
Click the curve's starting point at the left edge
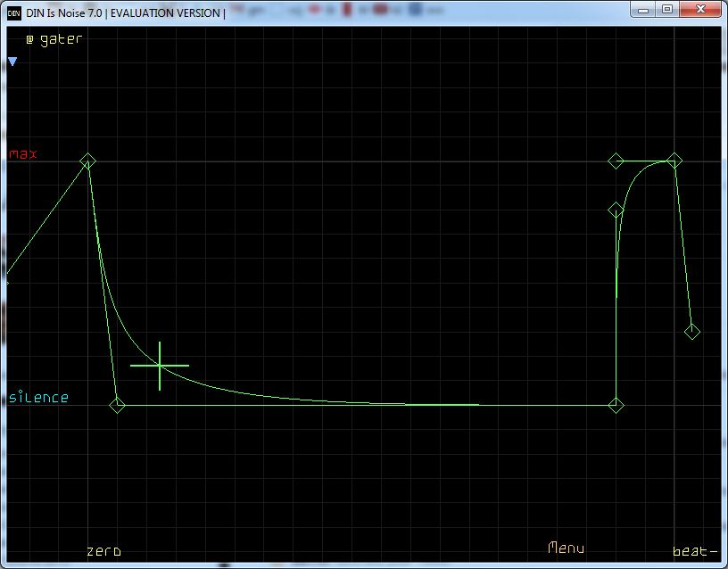tap(7, 283)
